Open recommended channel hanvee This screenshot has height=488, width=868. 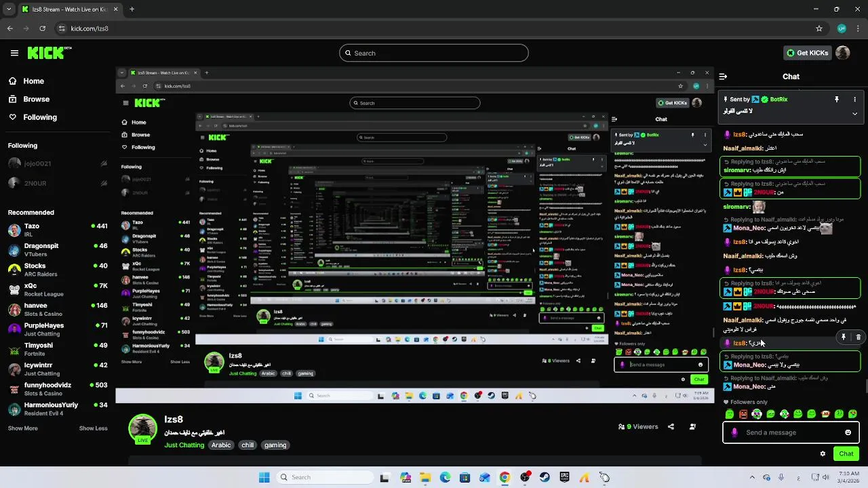tap(56, 310)
